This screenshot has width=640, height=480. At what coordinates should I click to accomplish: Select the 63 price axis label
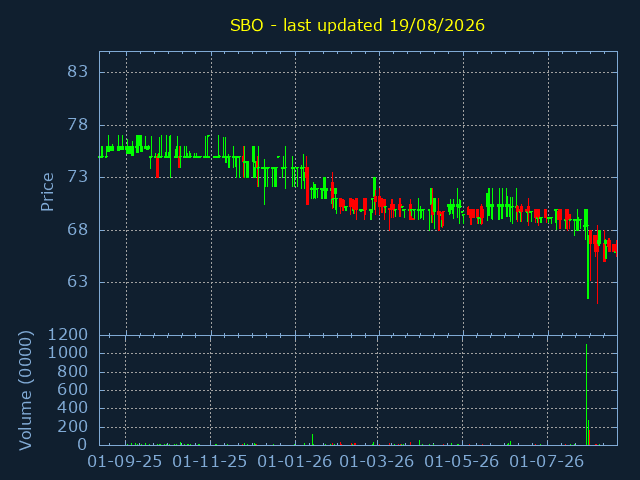pos(78,282)
